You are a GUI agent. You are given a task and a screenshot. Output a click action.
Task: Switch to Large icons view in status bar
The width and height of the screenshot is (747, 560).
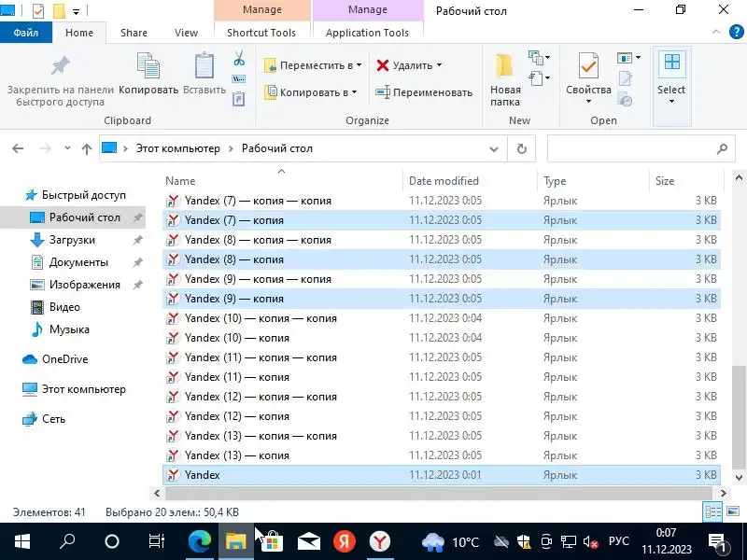733,511
